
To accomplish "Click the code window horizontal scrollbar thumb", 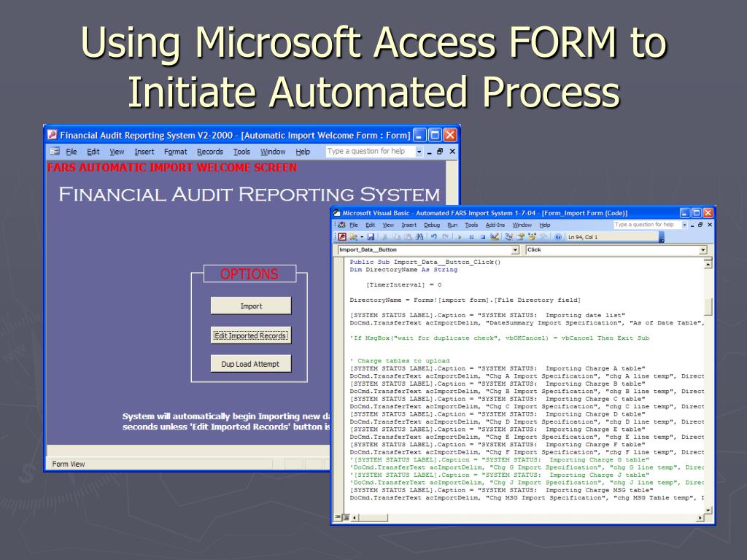I will pos(373,518).
